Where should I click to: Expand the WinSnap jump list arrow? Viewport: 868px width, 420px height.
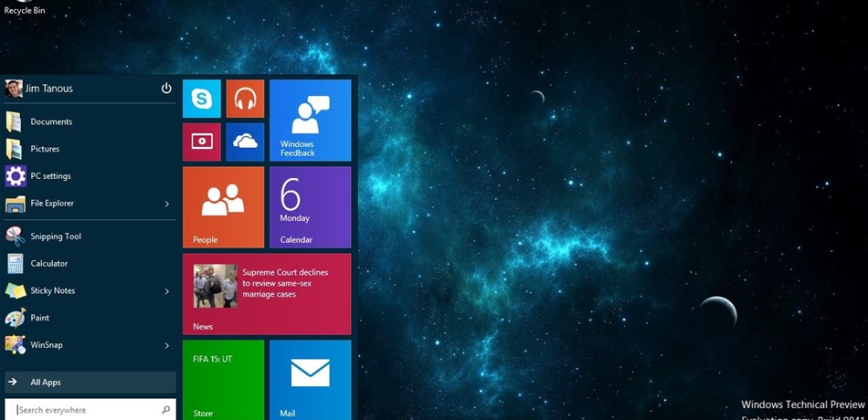(x=166, y=345)
